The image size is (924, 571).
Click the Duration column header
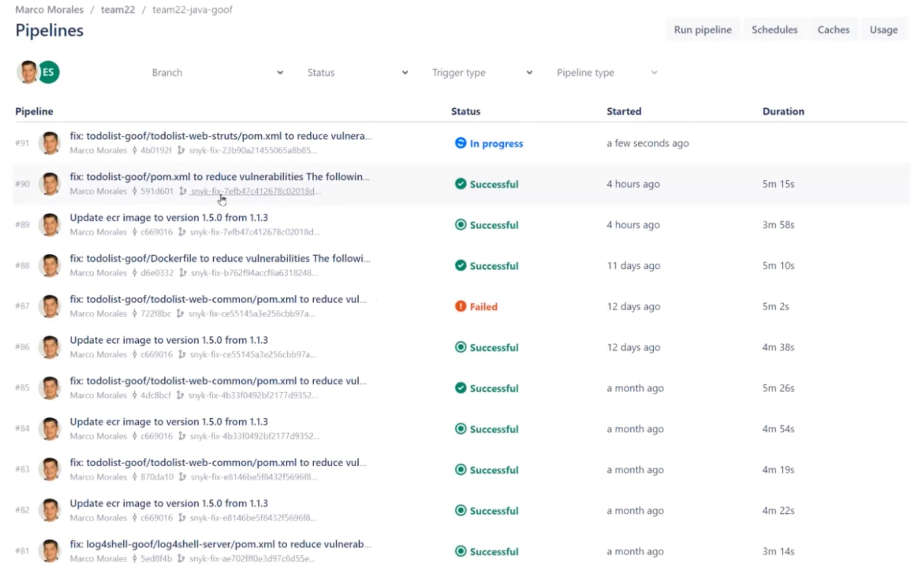point(783,112)
